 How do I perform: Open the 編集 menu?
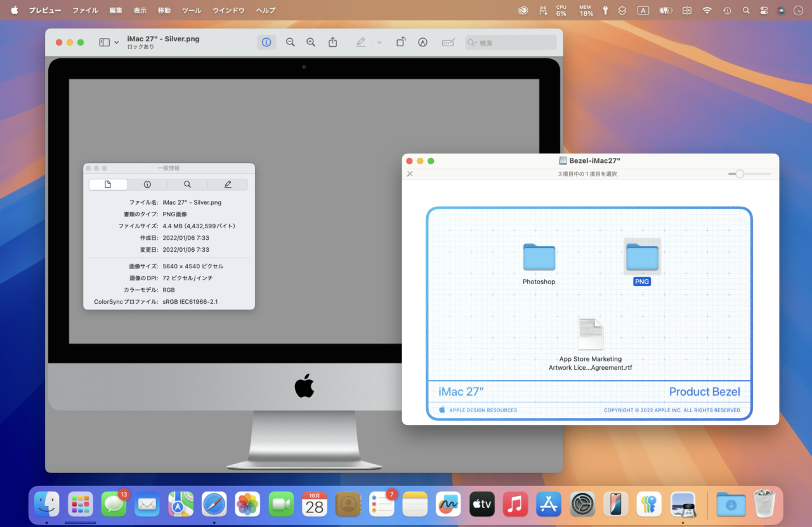click(x=115, y=10)
